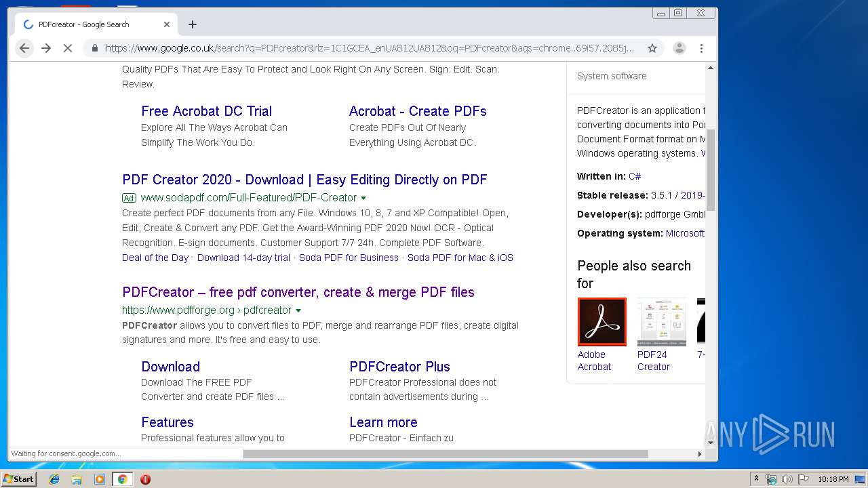Click the Deal of the Day sitelink

coord(155,258)
